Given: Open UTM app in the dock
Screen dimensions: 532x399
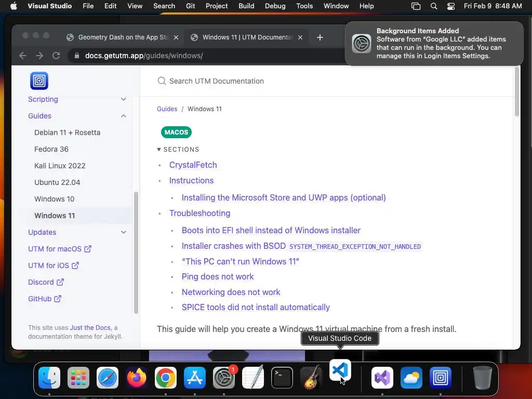Looking at the screenshot, I should [441, 377].
